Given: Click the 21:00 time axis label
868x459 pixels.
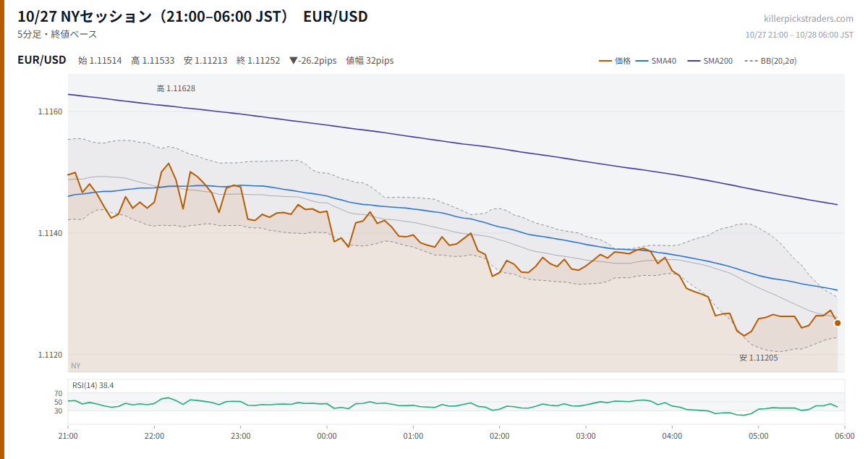Looking at the screenshot, I should (68, 436).
